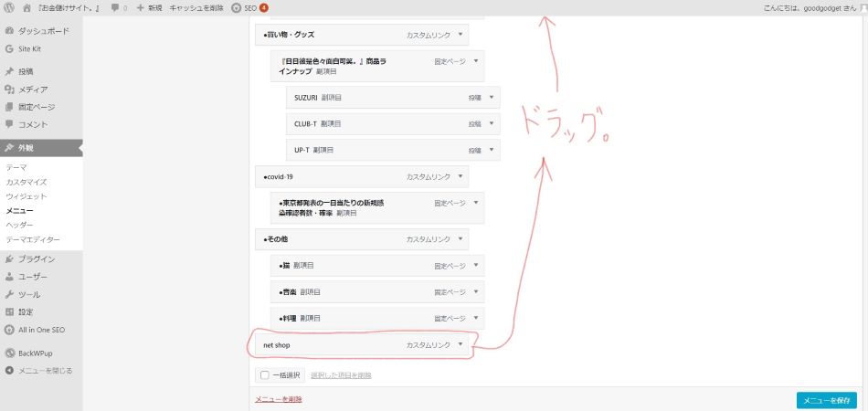Expand the ●音楽 item arrow

pyautogui.click(x=476, y=291)
